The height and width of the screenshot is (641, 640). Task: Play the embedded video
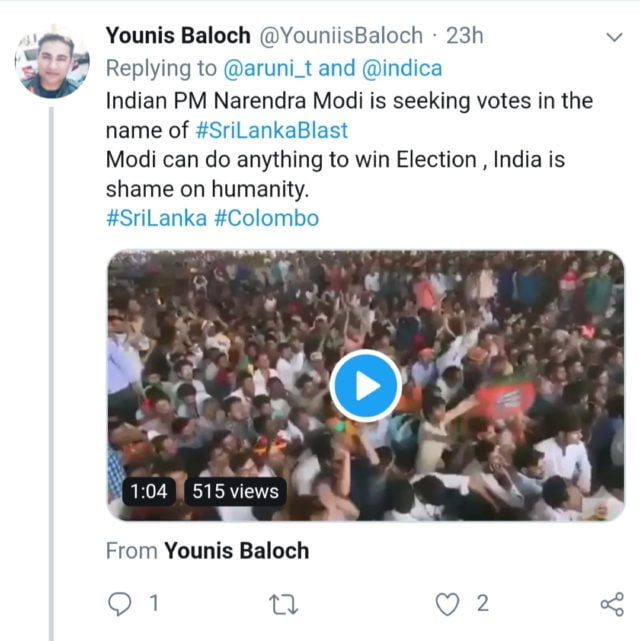[x=366, y=386]
